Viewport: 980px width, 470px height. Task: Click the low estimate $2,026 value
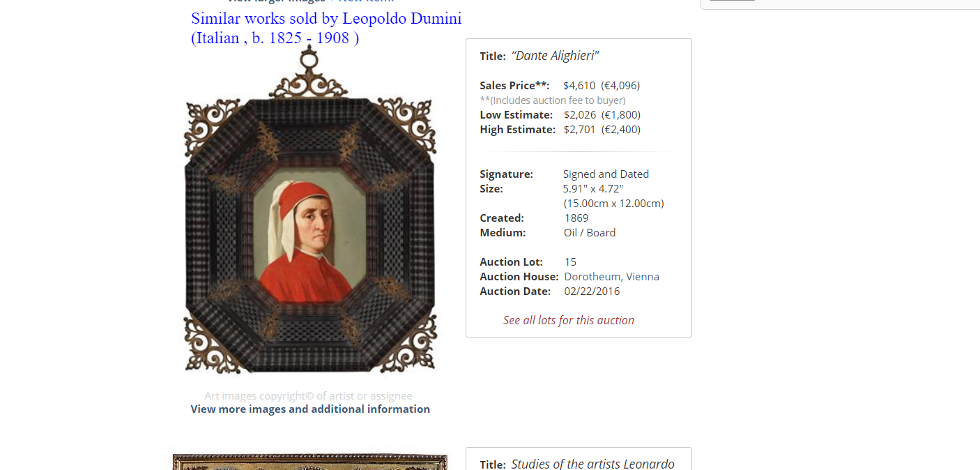[580, 115]
